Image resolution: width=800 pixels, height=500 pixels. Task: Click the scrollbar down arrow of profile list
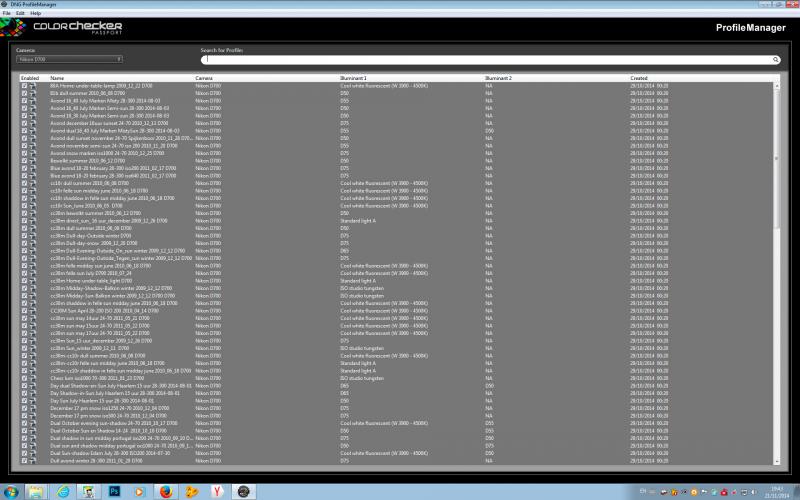[777, 461]
